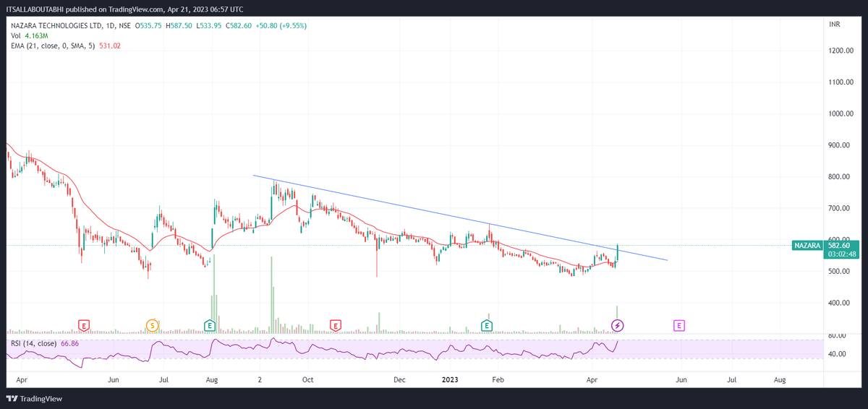Screen dimensions: 868x409
Task: Click the Dec label on time axis
Action: (399, 379)
